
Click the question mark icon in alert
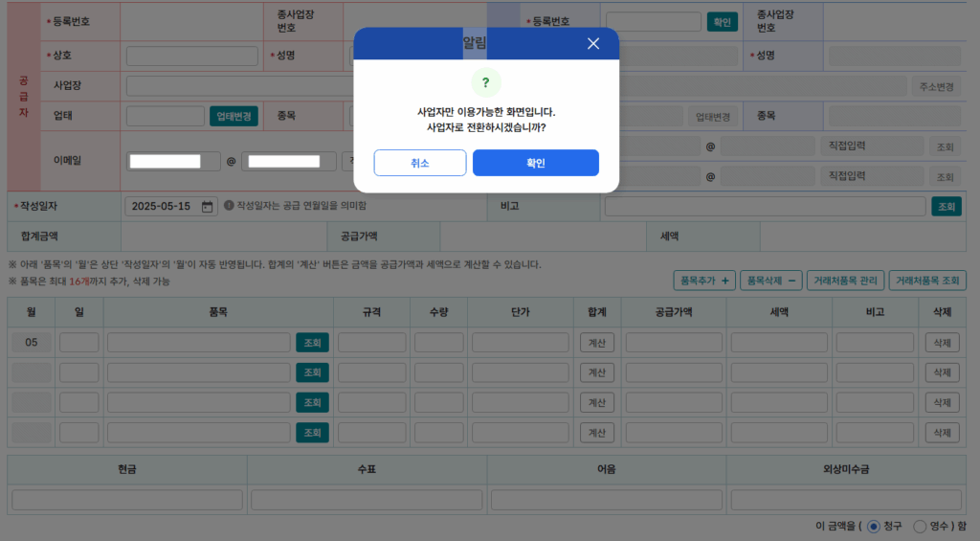pyautogui.click(x=485, y=82)
